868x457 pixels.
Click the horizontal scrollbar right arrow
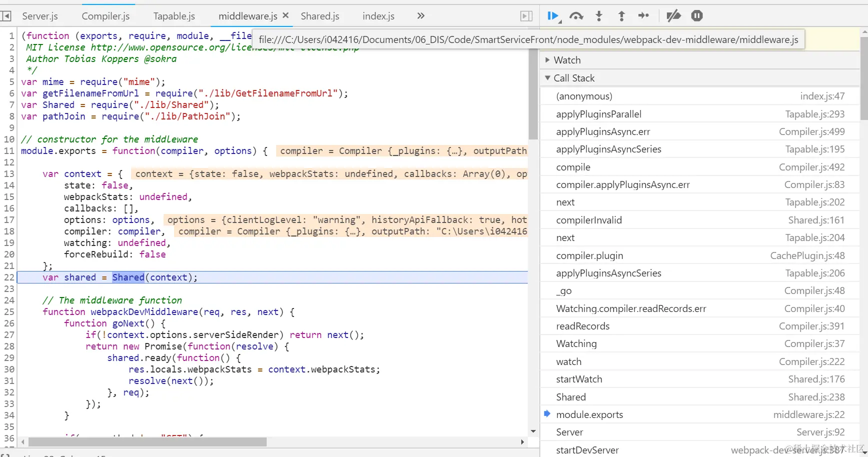click(x=522, y=442)
